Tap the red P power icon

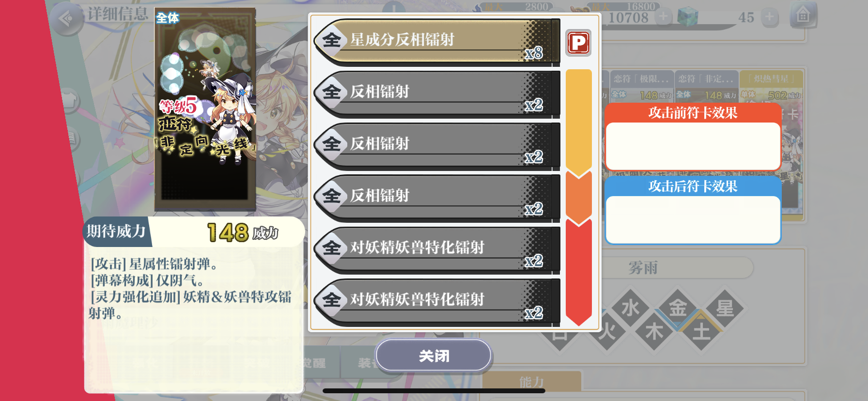578,43
